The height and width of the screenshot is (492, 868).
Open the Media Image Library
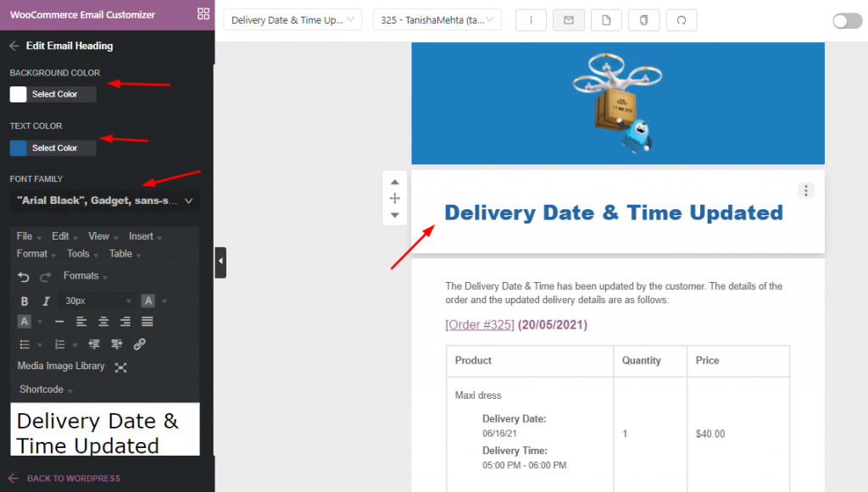59,366
